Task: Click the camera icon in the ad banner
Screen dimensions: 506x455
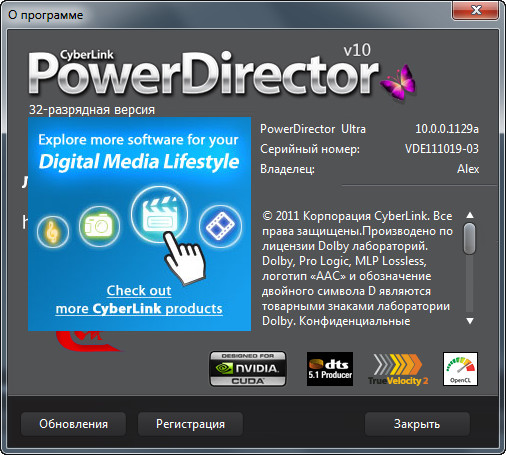Action: coord(99,226)
